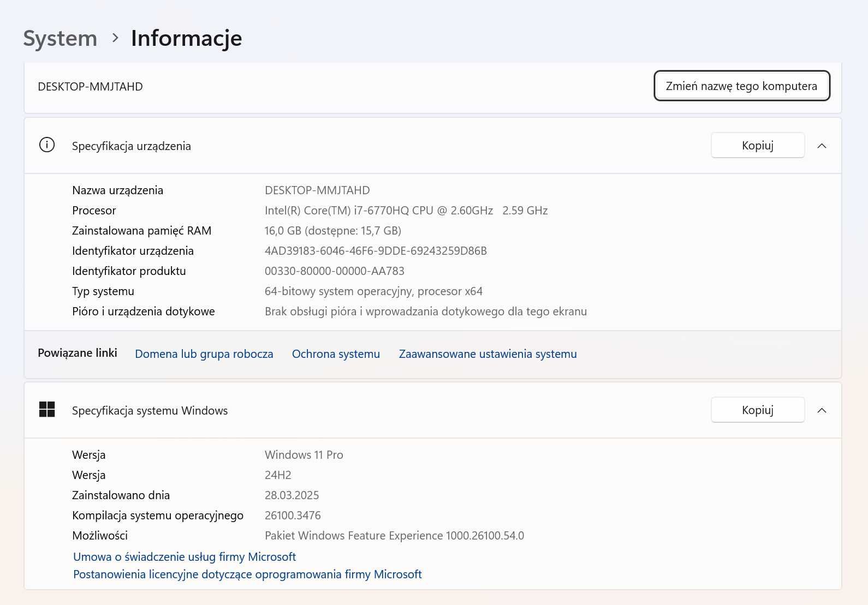Click the Nazwa urządzenia label
This screenshot has height=605, width=868.
pyautogui.click(x=117, y=190)
